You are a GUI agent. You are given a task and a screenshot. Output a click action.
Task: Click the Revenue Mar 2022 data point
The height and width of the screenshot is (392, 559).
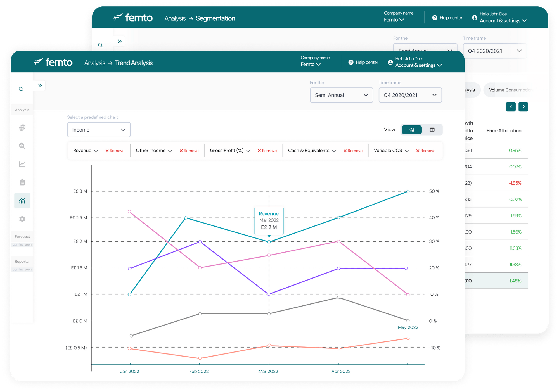269,242
